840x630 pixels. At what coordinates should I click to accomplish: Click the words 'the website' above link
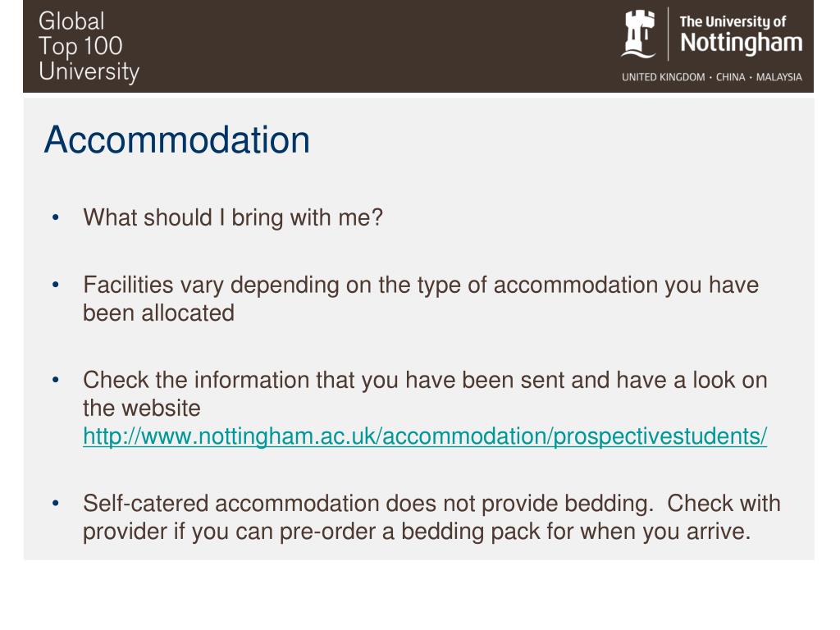click(x=141, y=409)
